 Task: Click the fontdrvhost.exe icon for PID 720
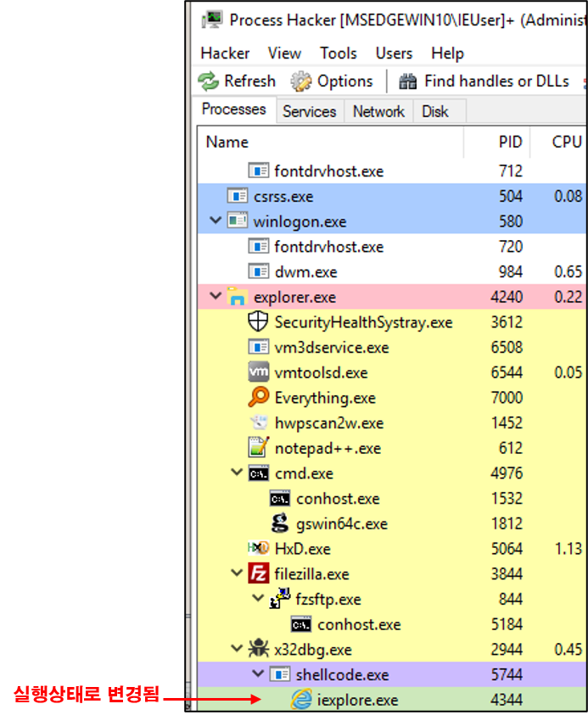[x=258, y=247]
